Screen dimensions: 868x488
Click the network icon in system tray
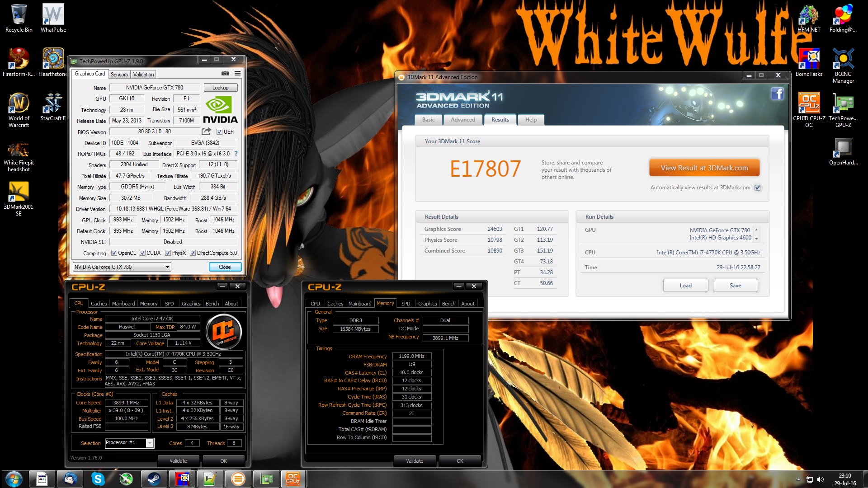(810, 479)
